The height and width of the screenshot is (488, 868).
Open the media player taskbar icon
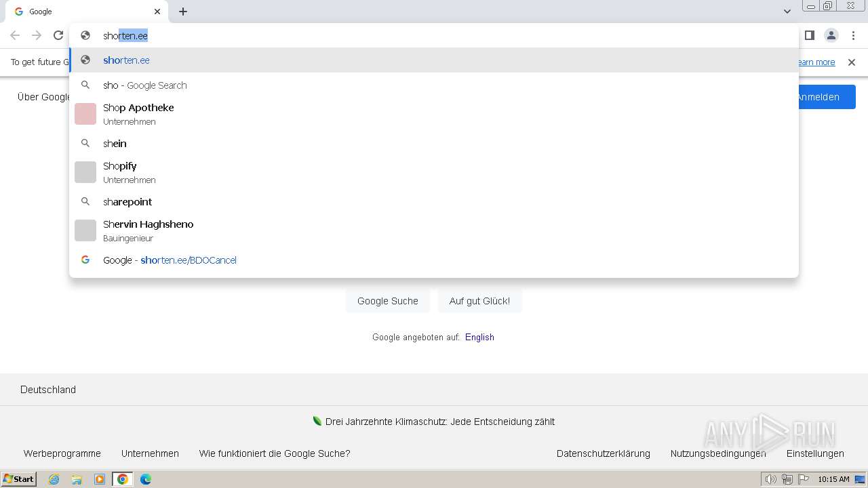100,479
